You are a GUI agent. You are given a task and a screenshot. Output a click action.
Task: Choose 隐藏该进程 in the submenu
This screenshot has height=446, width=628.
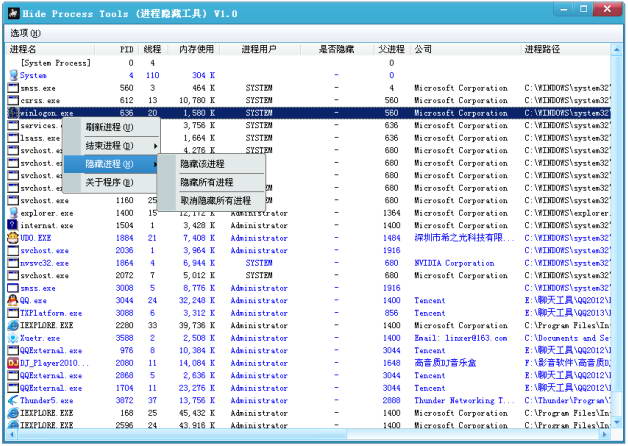point(212,164)
